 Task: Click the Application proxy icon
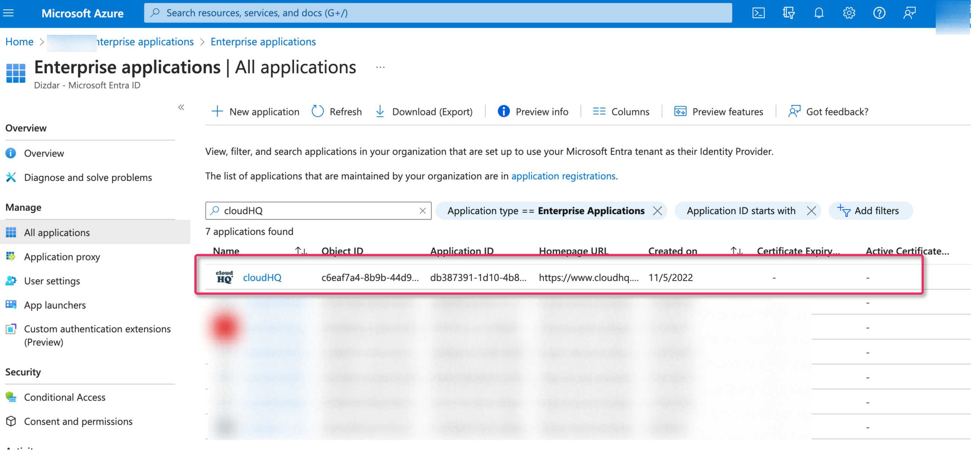coord(11,257)
